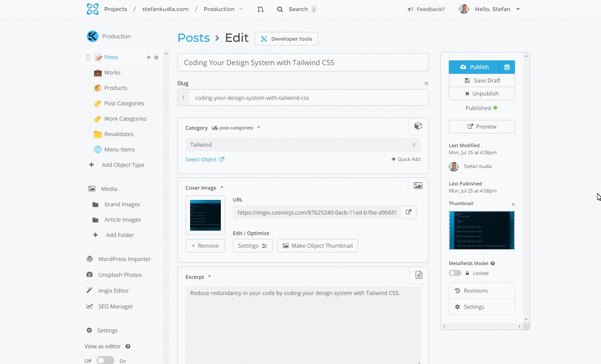Open object Settings in right panel

(482, 307)
